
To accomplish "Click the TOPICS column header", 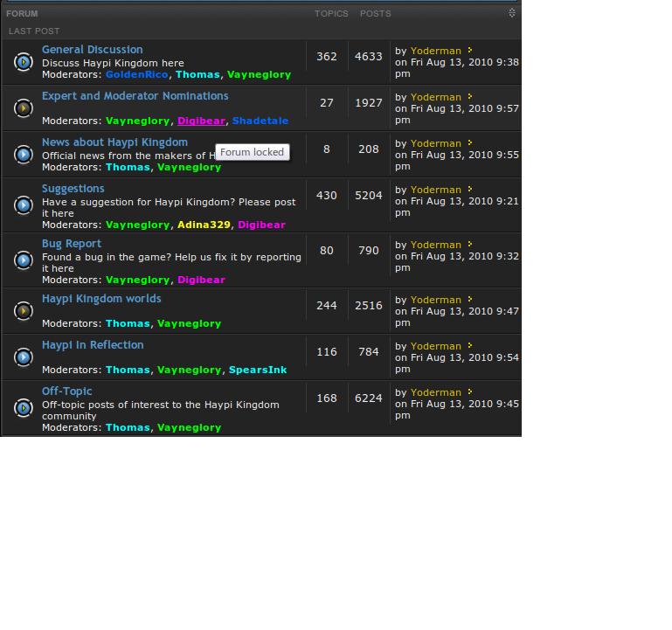I will coord(331,14).
